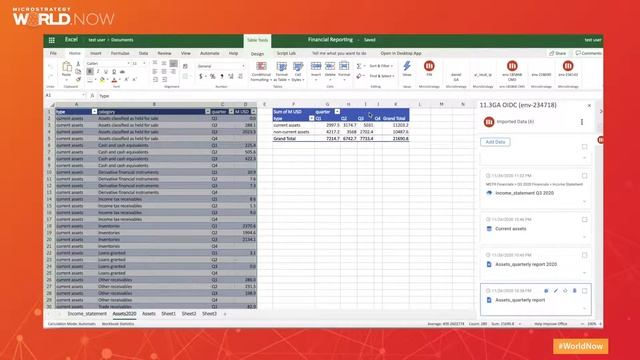Switch to the Sheet1 sheet tab
The height and width of the screenshot is (360, 640).
click(x=168, y=314)
